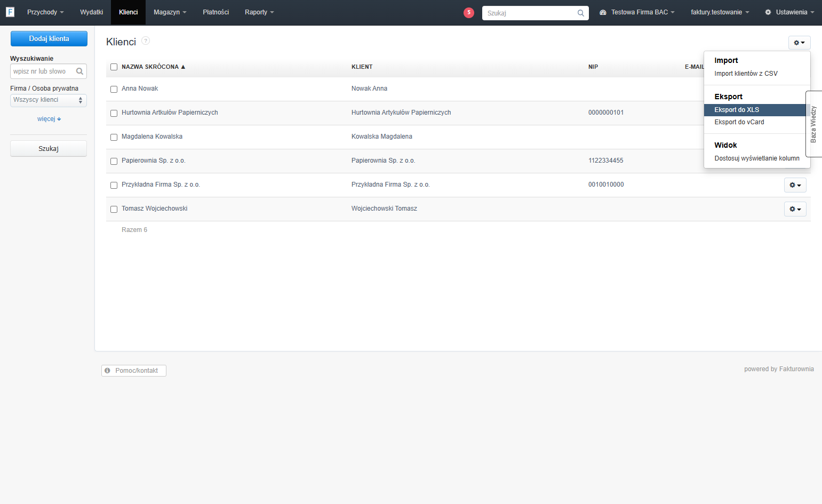Check the Anna Nowak row checkbox
This screenshot has width=822, height=504.
point(114,89)
